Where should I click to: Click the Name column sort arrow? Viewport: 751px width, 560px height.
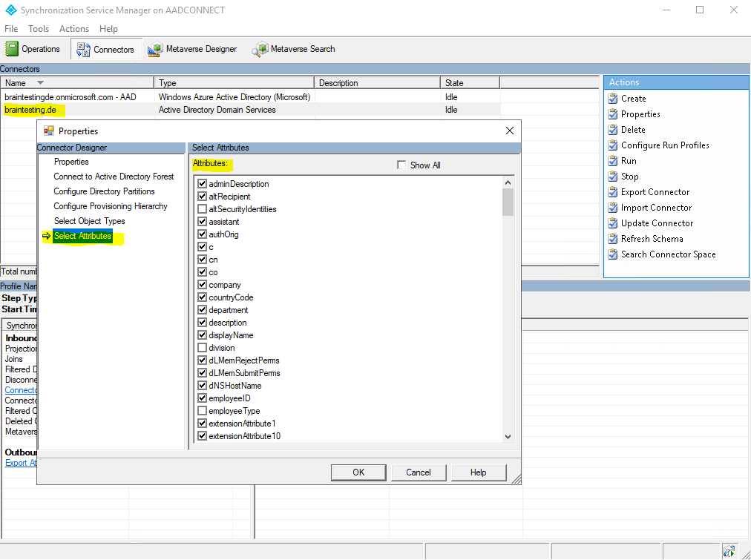tap(40, 83)
